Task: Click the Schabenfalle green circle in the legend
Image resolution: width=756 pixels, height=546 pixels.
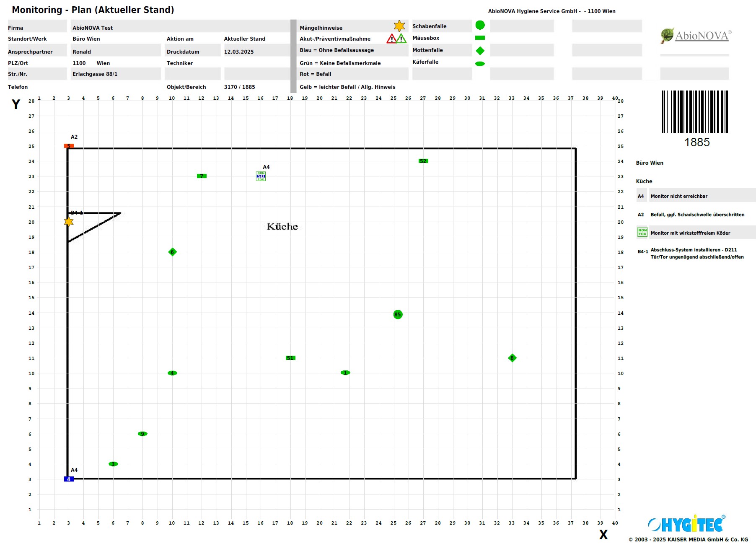Action: pyautogui.click(x=480, y=25)
